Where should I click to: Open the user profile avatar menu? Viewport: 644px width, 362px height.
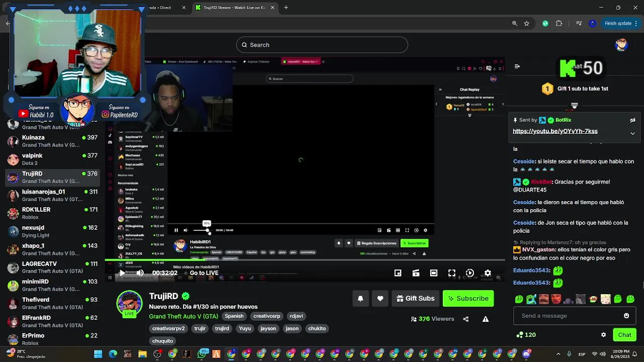(x=621, y=45)
